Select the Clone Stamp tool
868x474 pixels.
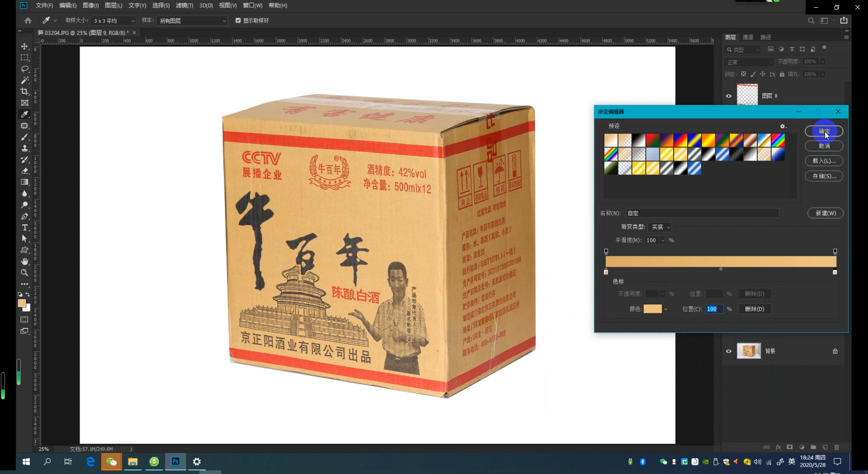(24, 148)
